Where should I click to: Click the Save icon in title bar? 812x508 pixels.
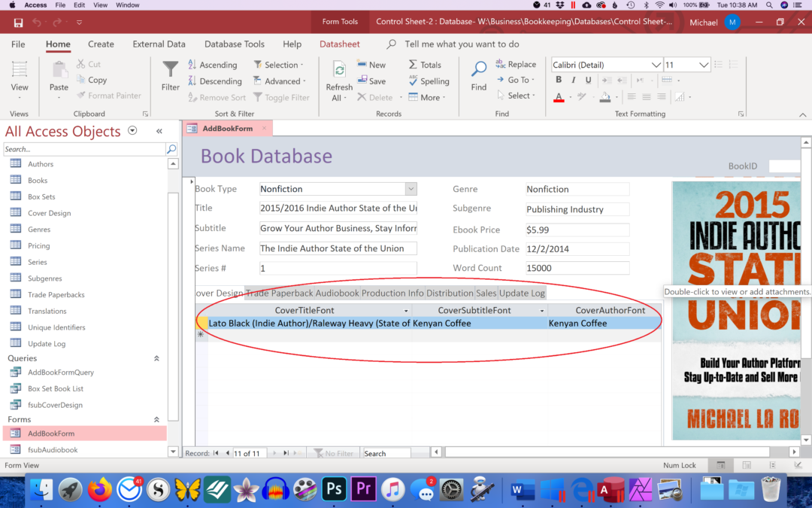click(x=18, y=23)
